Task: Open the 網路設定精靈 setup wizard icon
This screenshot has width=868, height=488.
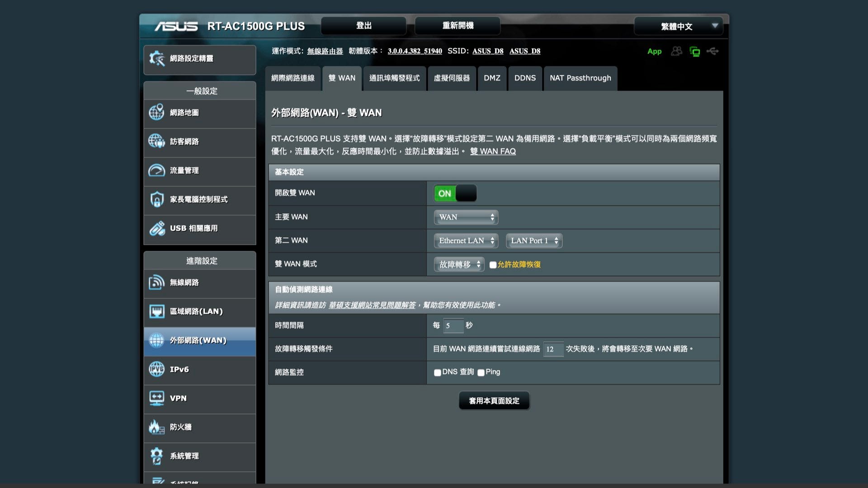Action: [157, 59]
